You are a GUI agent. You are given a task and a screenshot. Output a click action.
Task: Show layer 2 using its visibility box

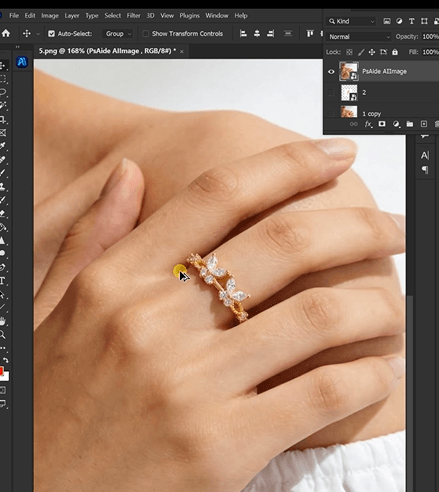tap(331, 93)
